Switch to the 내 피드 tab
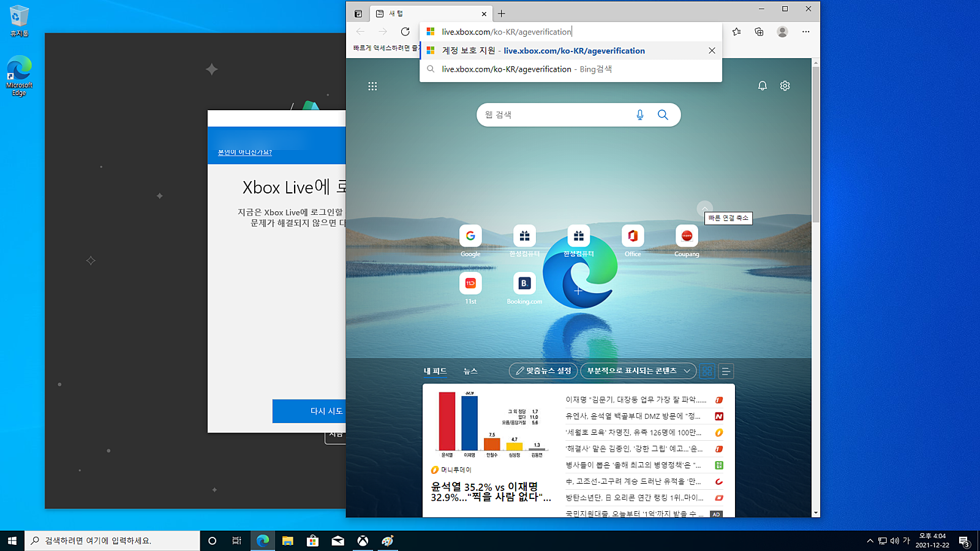Image resolution: width=980 pixels, height=551 pixels. tap(435, 371)
